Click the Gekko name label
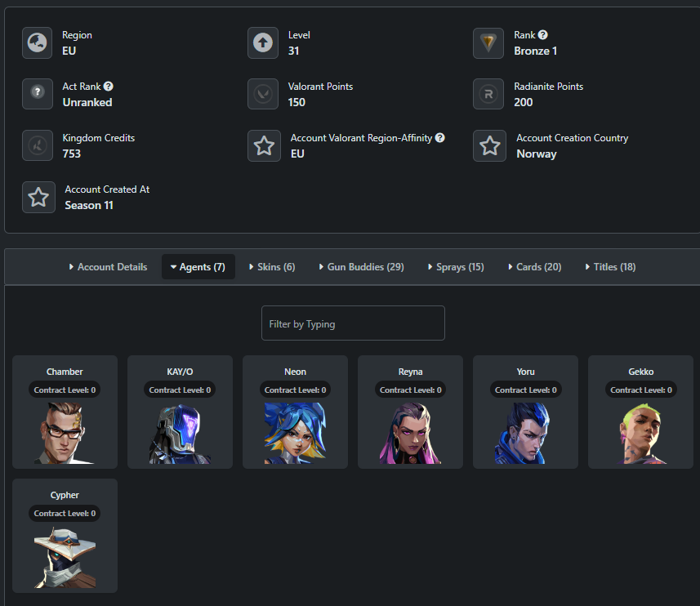Viewport: 700px width, 606px height. 640,372
